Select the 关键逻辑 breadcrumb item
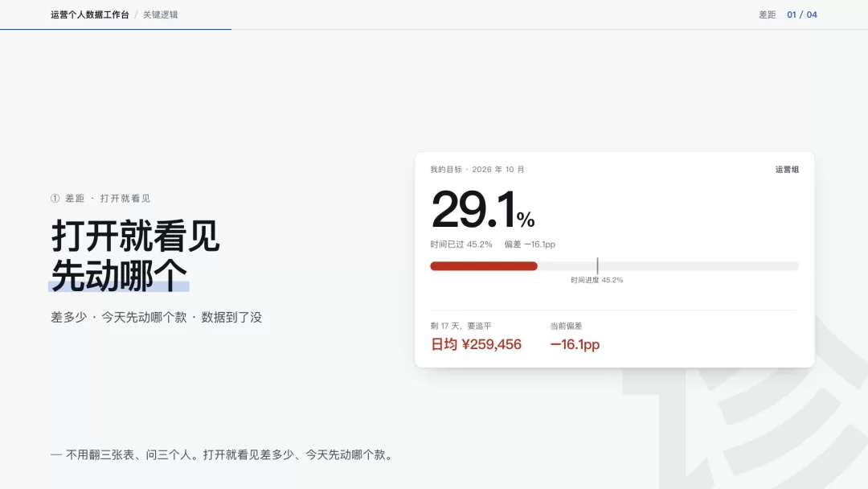Image resolution: width=868 pixels, height=489 pixels. click(x=161, y=15)
